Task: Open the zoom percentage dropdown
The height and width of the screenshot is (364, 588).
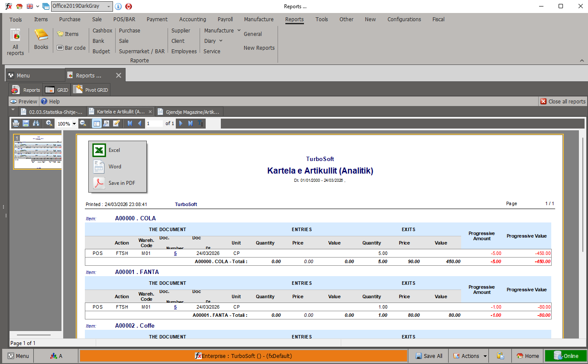Action: [74, 124]
